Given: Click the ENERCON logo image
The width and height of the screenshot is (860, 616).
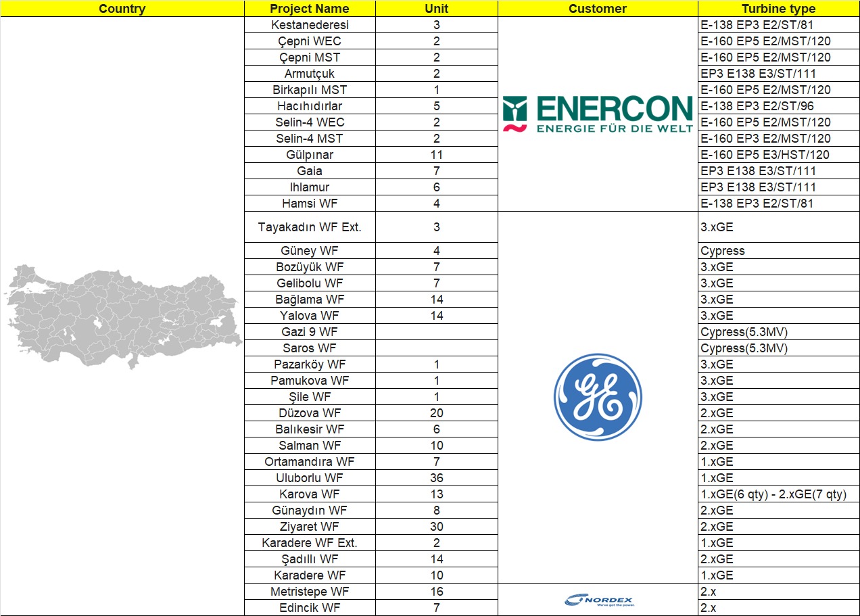Looking at the screenshot, I should tap(598, 114).
